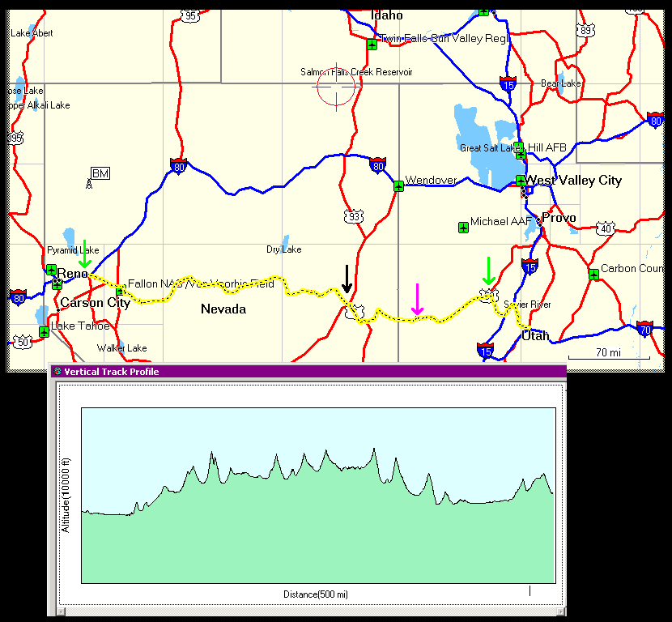The image size is (672, 622).
Task: Select the Carbon County airport icon
Action: click(x=593, y=274)
